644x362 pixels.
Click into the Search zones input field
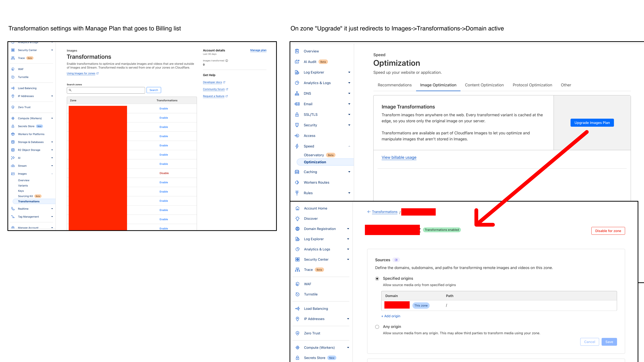108,90
